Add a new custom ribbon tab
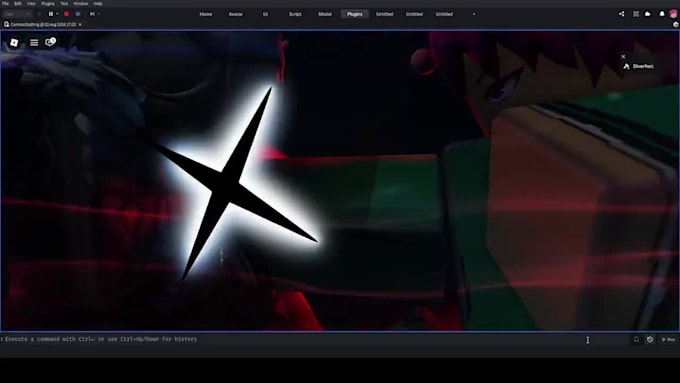The image size is (680, 383). 474,14
